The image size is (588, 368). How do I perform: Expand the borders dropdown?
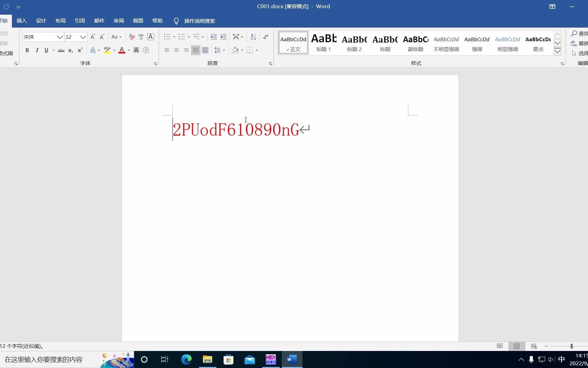(x=257, y=50)
